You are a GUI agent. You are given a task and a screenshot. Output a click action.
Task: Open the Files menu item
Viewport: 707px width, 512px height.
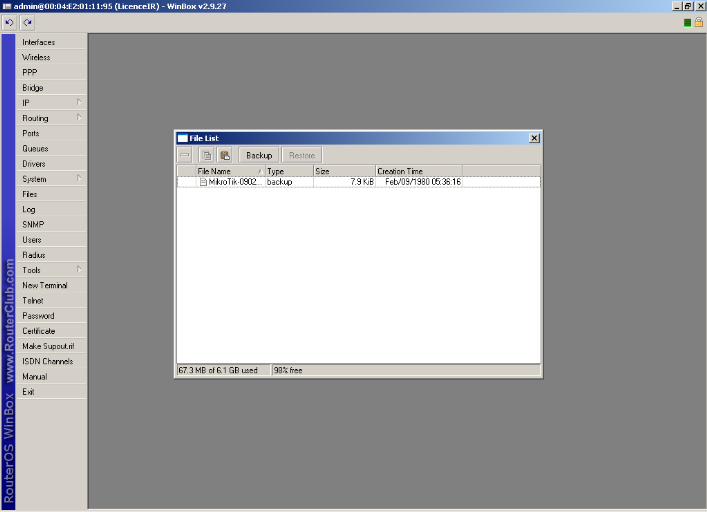coord(51,194)
